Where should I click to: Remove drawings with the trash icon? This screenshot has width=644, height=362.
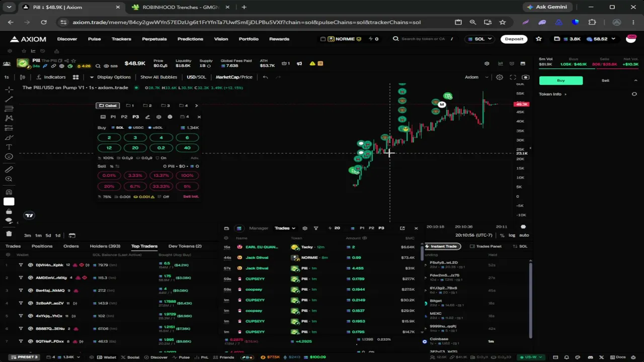[x=9, y=234]
